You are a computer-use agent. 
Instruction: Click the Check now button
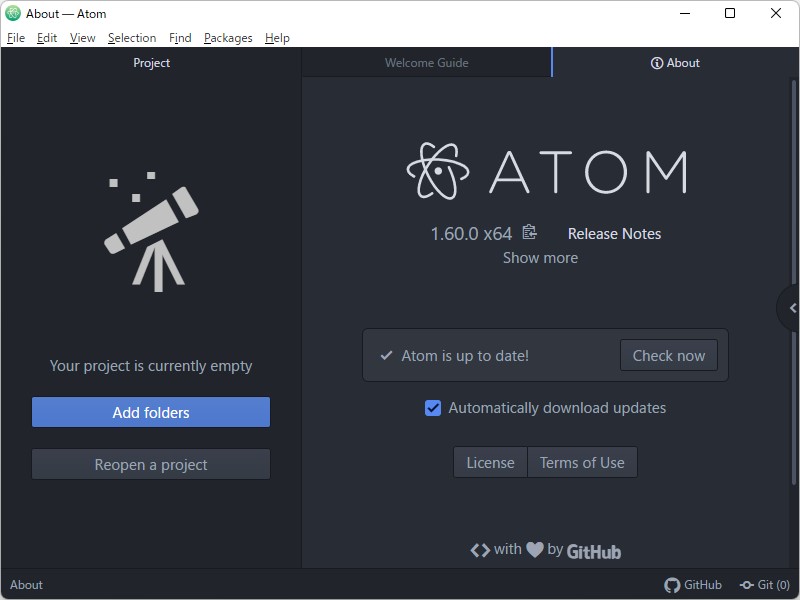tap(669, 355)
